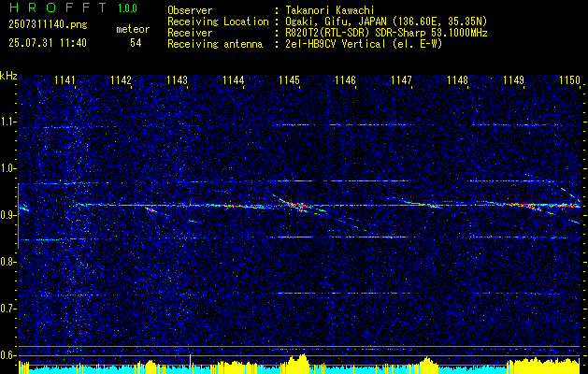Click the 0.7 kHz frequency label
Screen dimensions: 588x374
(7, 309)
